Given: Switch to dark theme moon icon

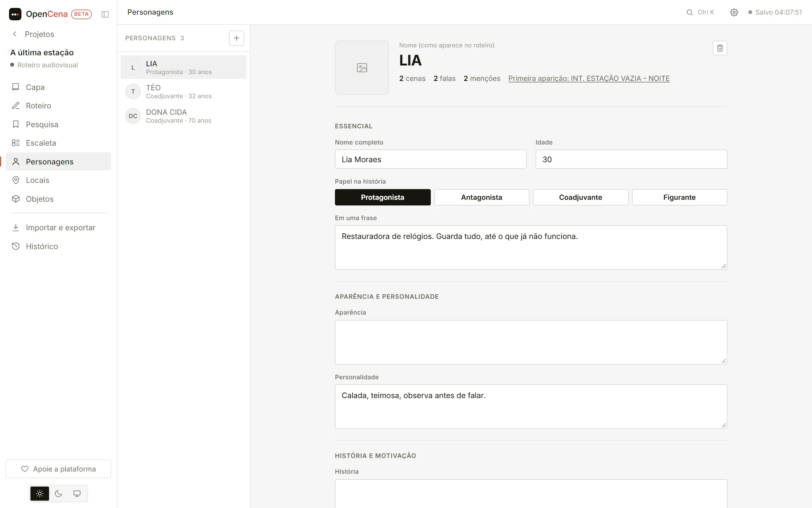Looking at the screenshot, I should [58, 494].
